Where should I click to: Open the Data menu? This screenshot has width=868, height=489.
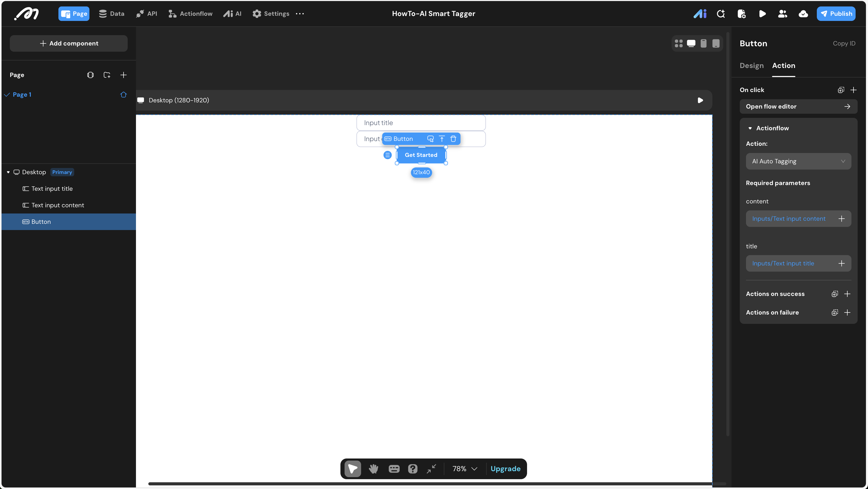(x=111, y=14)
